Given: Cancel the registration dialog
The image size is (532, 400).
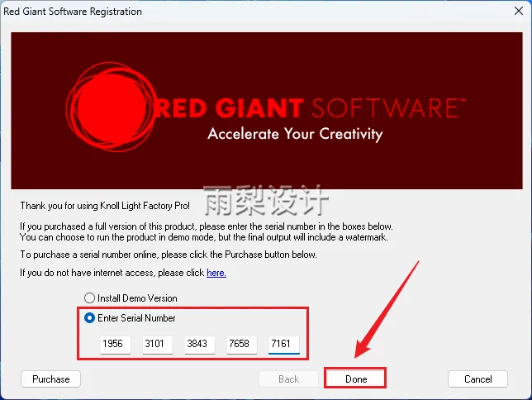Looking at the screenshot, I should point(477,379).
